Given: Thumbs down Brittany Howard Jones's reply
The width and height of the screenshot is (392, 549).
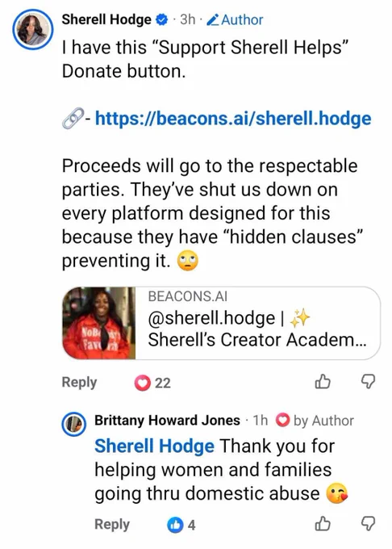Looking at the screenshot, I should point(368,524).
